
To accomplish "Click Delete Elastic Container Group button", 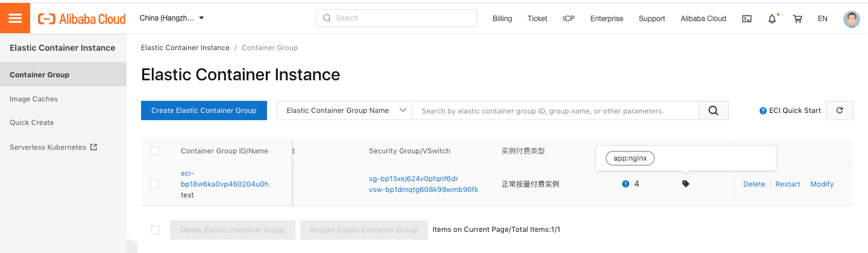I will [x=232, y=230].
